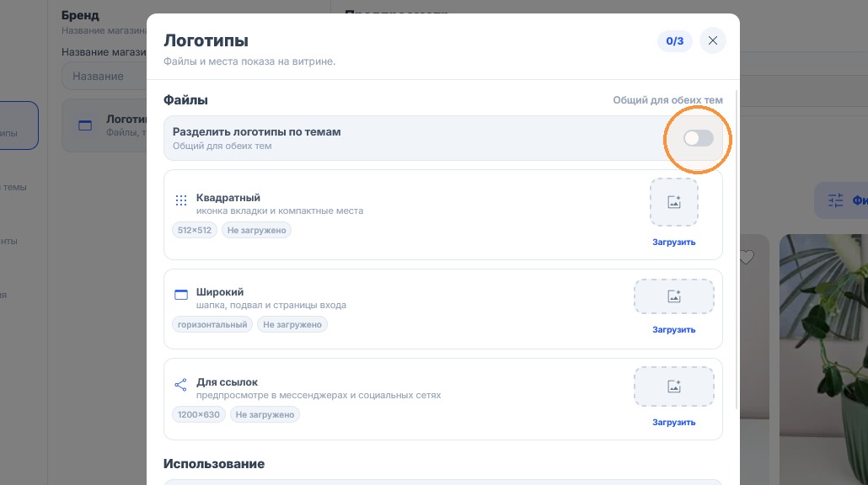Click the window icon beside Широкий
868x485 pixels.
pos(181,294)
